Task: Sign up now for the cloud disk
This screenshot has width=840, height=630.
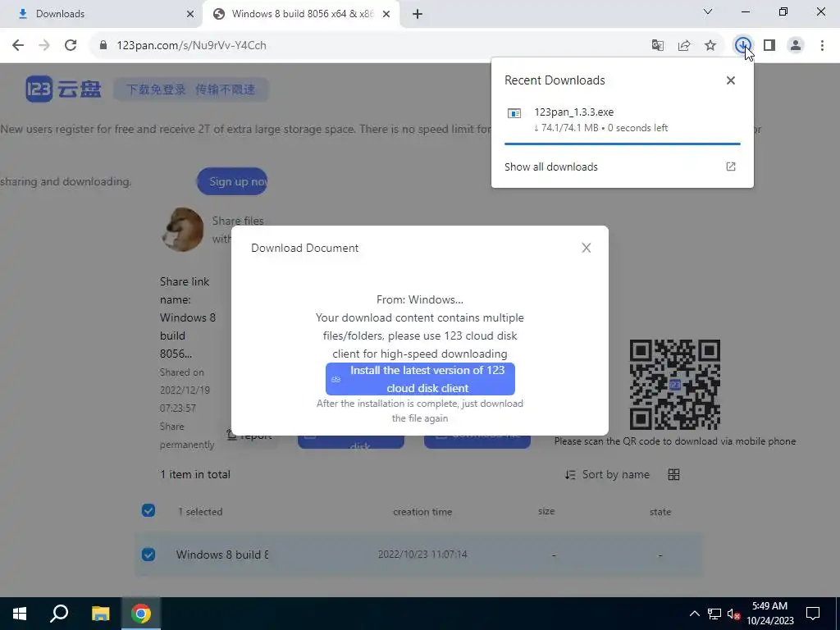Action: (232, 181)
